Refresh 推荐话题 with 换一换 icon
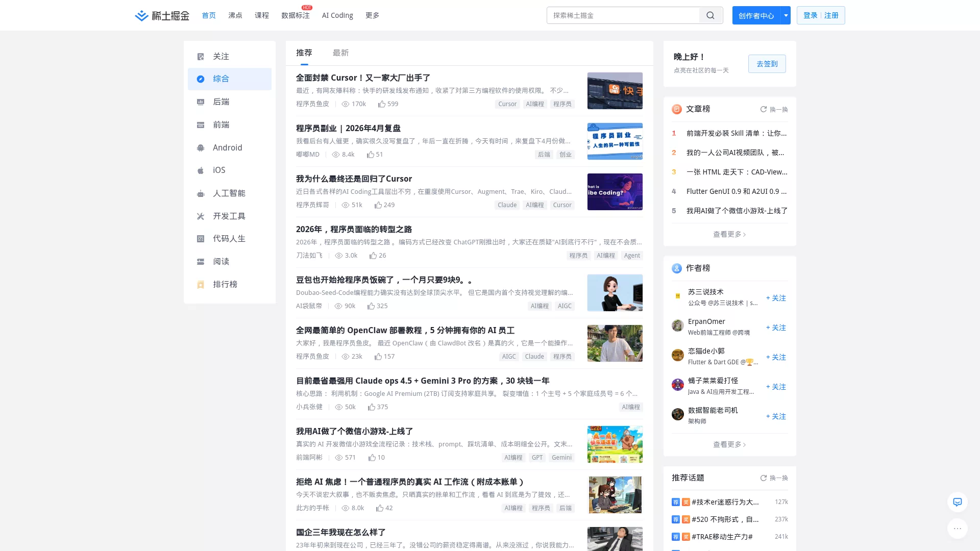Image resolution: width=980 pixels, height=551 pixels. pyautogui.click(x=763, y=478)
